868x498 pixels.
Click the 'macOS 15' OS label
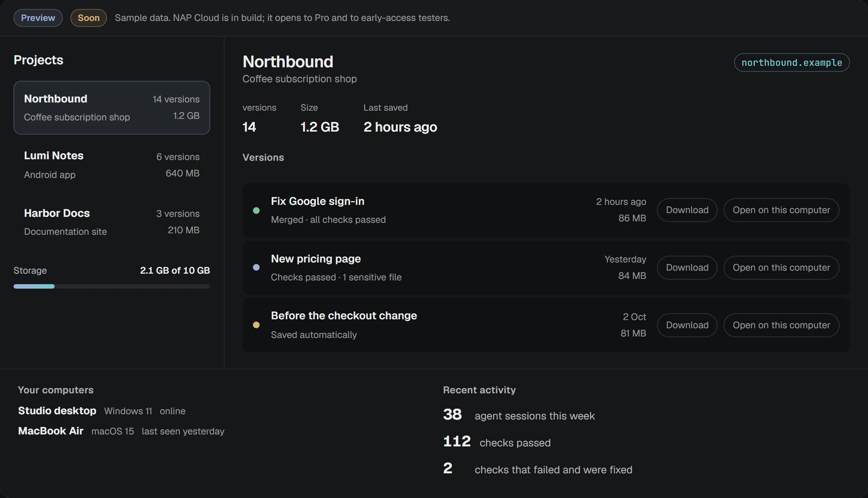tap(113, 431)
